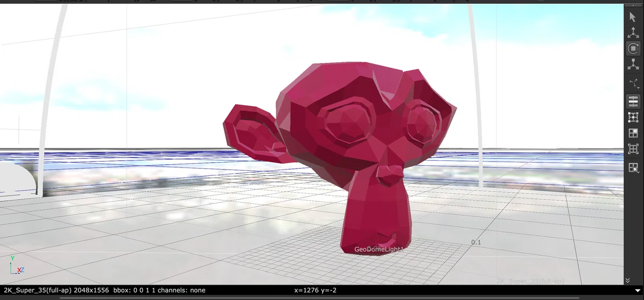The image size is (644, 300).
Task: Open the vertex selection mode dropdown
Action: coord(634,84)
